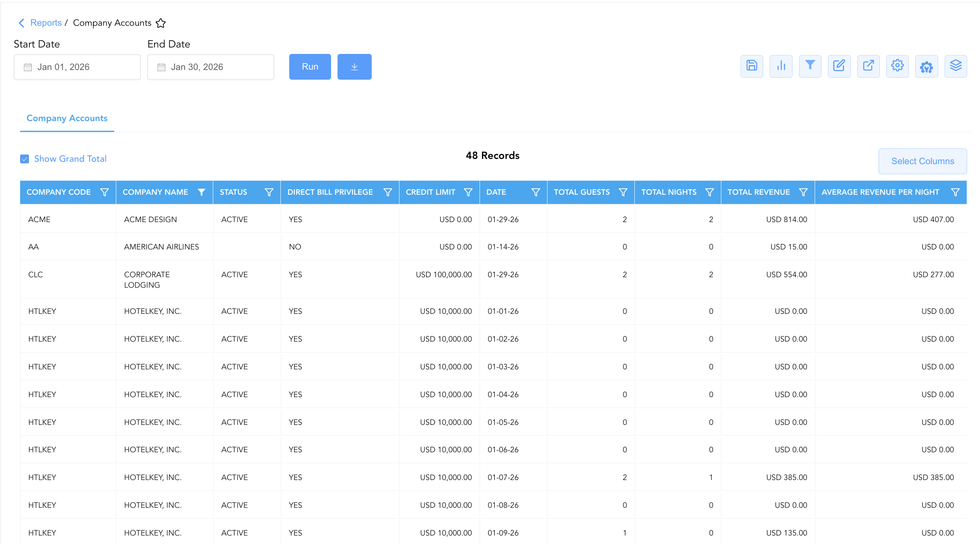Favorite the report with the star icon

pyautogui.click(x=161, y=23)
